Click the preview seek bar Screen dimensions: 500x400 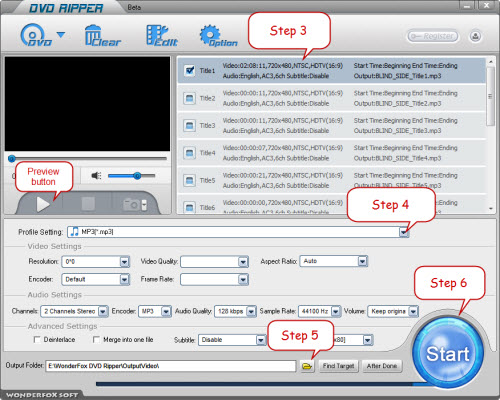(87, 158)
